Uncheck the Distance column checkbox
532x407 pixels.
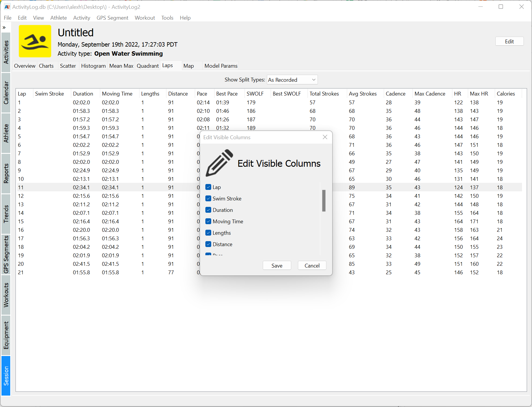tap(208, 244)
